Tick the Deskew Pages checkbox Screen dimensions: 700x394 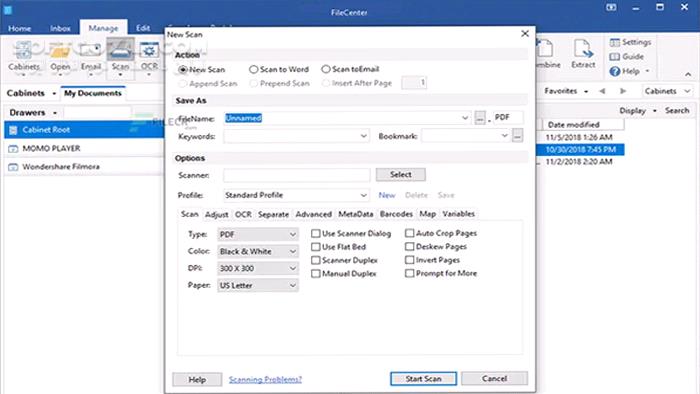(x=409, y=246)
